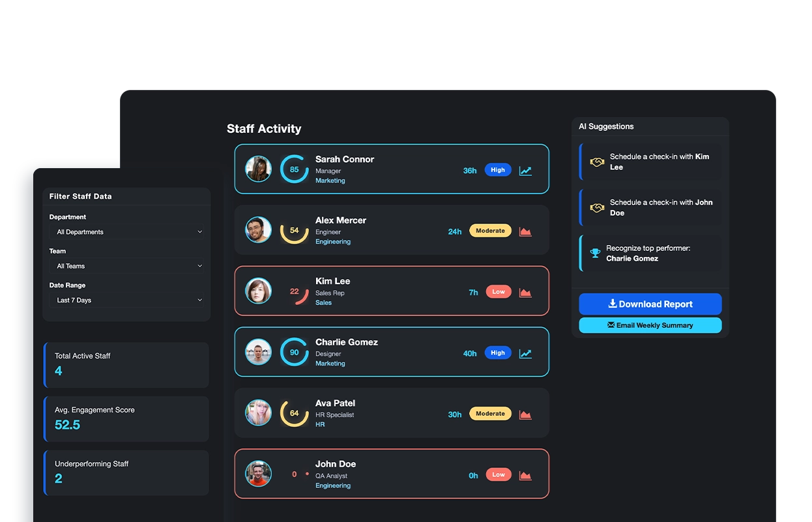This screenshot has height=522, width=812.
Task: Click the AI Suggestions panel title
Action: [x=606, y=126]
